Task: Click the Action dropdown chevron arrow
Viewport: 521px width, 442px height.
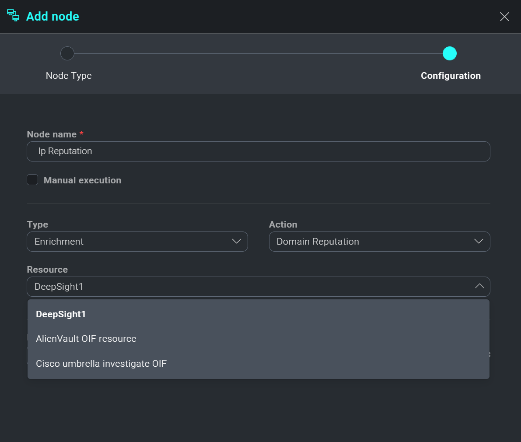Action: point(479,241)
